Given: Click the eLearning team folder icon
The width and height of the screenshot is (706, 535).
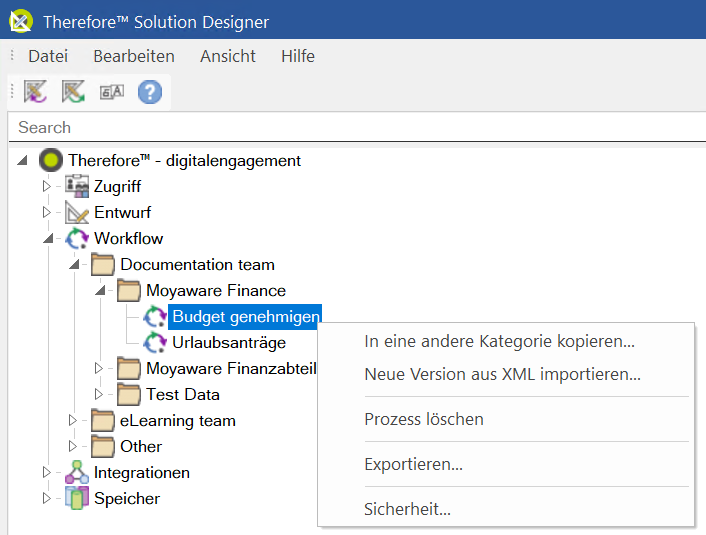Looking at the screenshot, I should (x=103, y=420).
